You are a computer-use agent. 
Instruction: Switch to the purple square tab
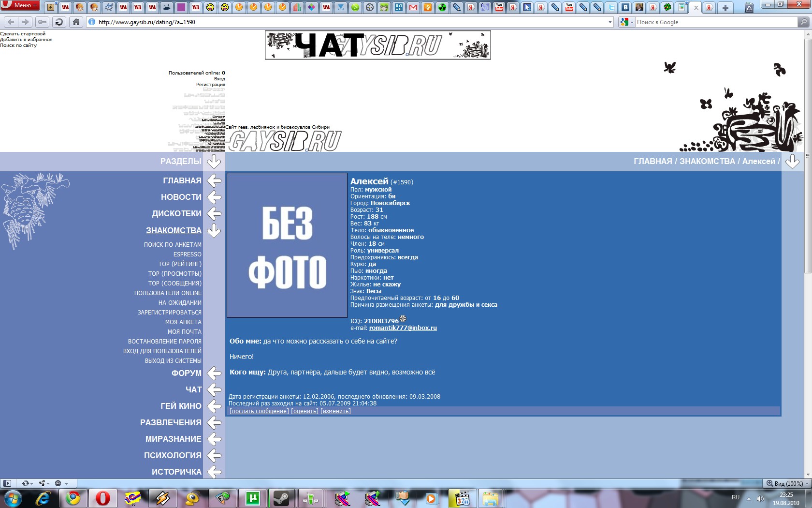[x=181, y=7]
